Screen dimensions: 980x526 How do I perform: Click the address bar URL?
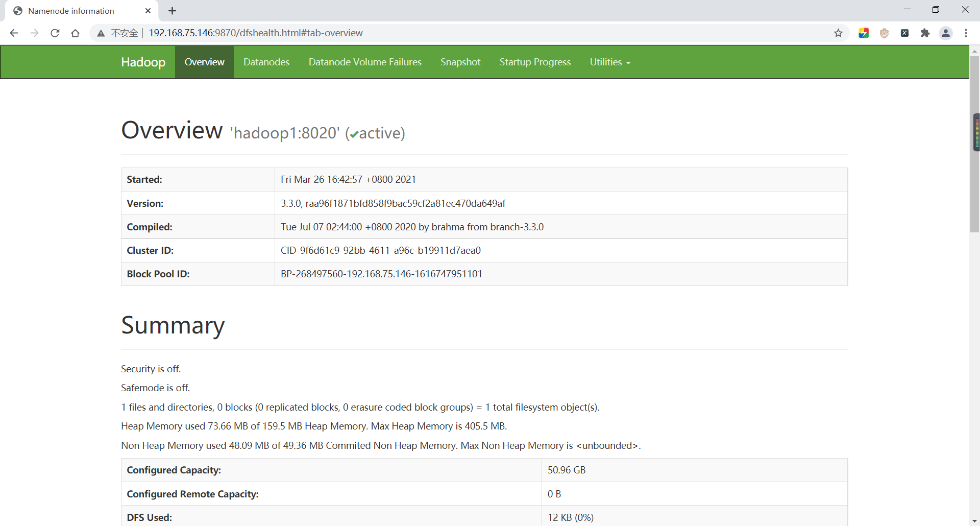(256, 33)
